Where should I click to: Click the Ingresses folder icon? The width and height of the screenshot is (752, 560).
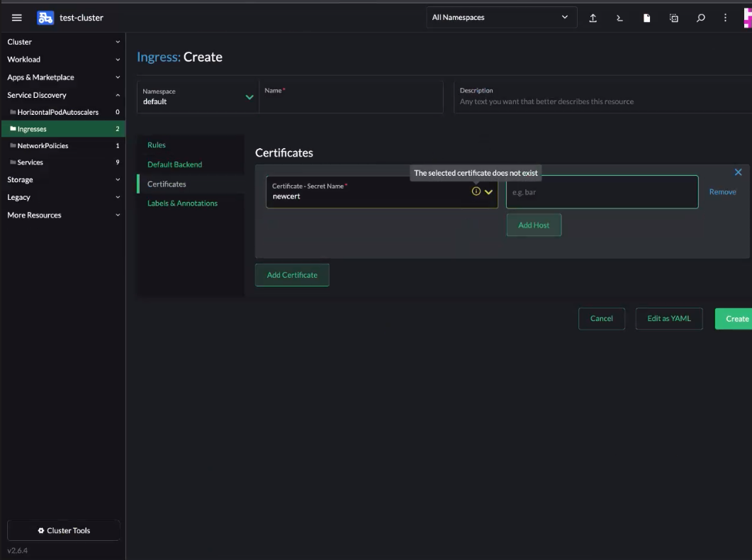(13, 128)
